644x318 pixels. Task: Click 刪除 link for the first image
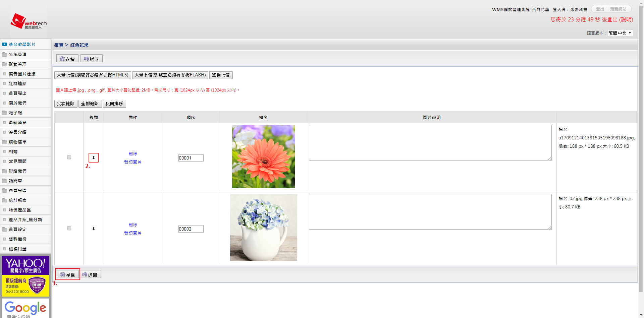(x=133, y=153)
